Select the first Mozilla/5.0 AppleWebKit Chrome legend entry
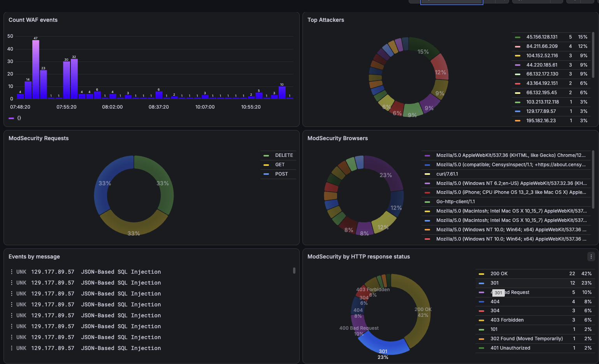Screen dimensions: 599x364 [511, 155]
